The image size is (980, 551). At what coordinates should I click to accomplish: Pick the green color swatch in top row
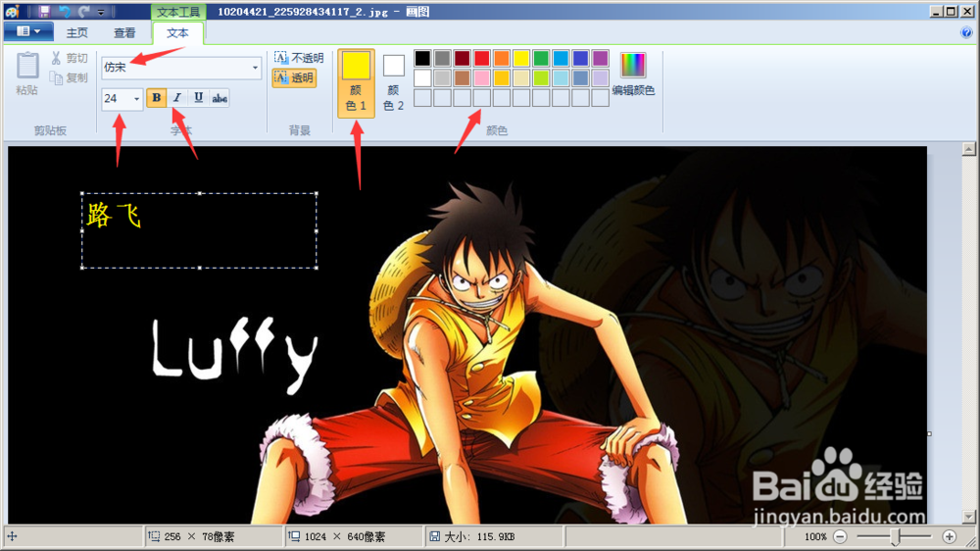(541, 58)
